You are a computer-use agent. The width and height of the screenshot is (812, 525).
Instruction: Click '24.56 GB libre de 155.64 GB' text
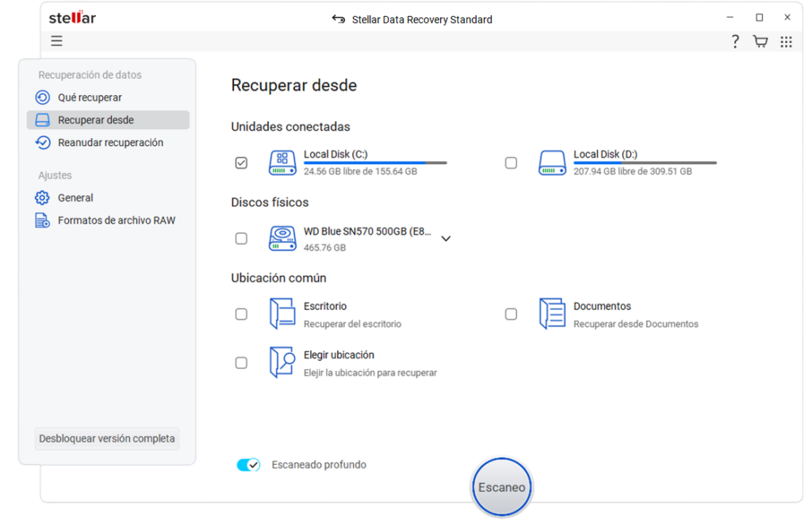coord(361,171)
